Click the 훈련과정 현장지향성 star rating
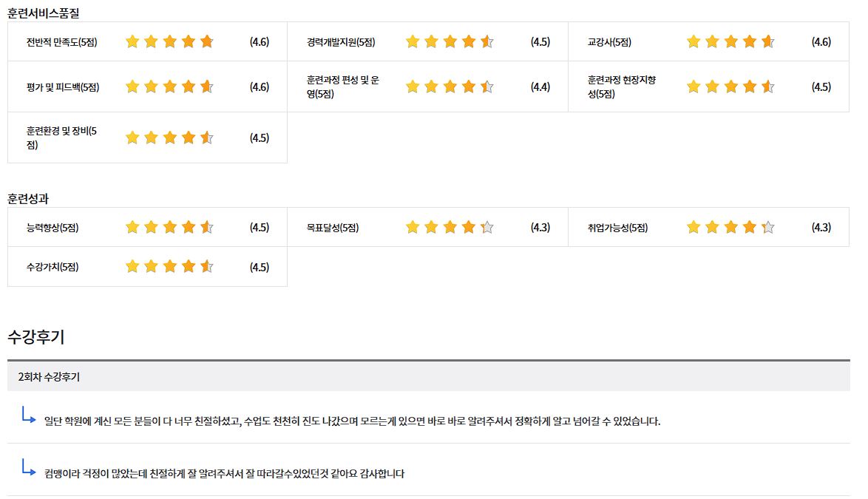 click(730, 87)
